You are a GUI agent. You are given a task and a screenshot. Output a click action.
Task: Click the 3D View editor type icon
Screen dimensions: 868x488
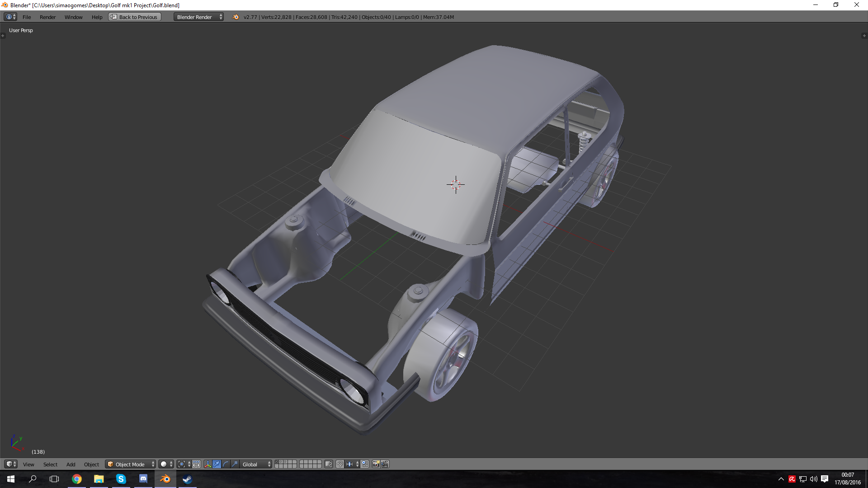click(x=10, y=464)
